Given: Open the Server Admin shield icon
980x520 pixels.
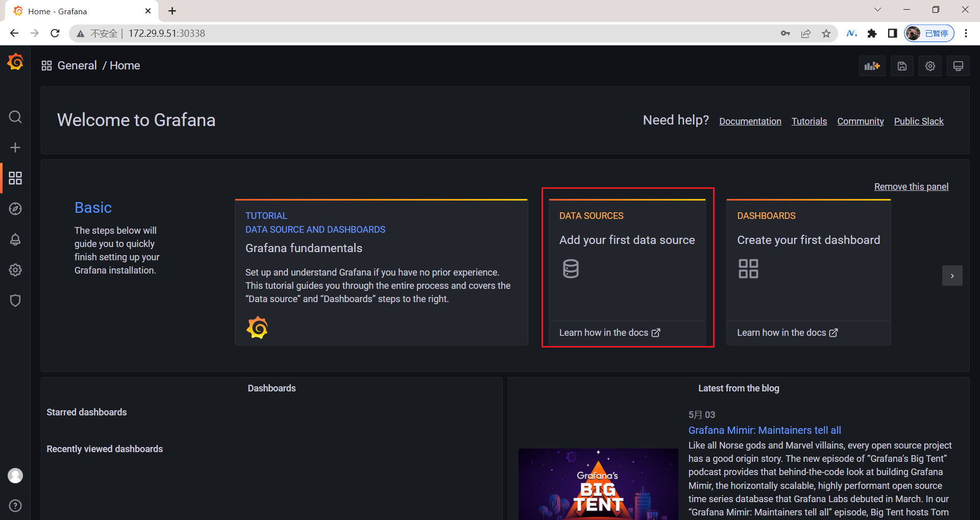Looking at the screenshot, I should click(15, 301).
